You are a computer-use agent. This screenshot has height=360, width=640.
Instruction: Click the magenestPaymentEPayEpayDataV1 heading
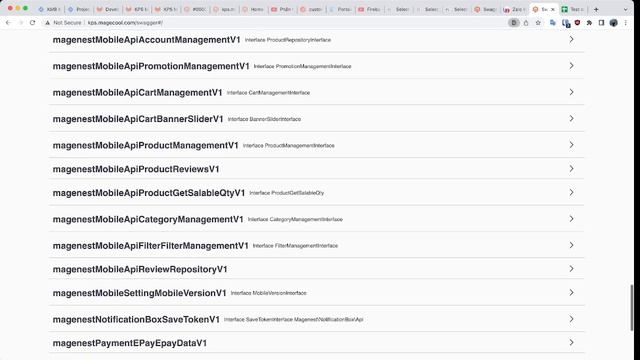click(130, 343)
